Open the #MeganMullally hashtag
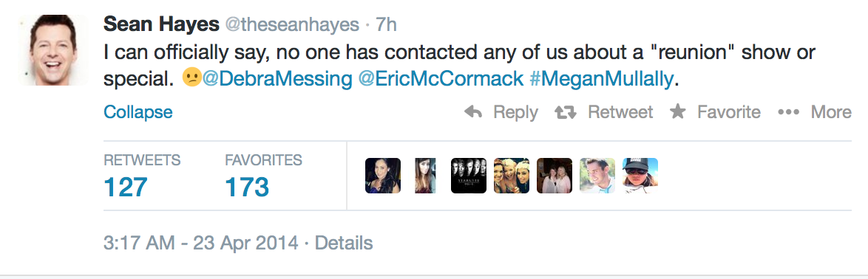868x279 pixels. click(602, 79)
